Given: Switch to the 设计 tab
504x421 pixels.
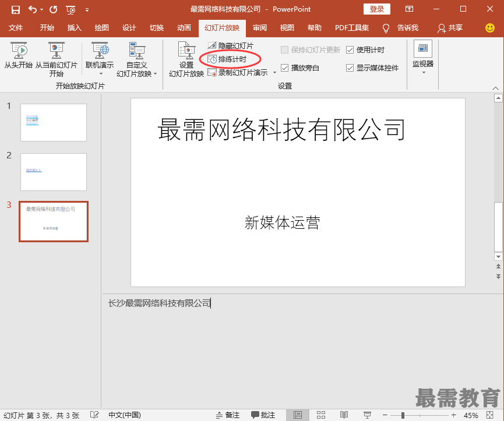Looking at the screenshot, I should click(129, 28).
